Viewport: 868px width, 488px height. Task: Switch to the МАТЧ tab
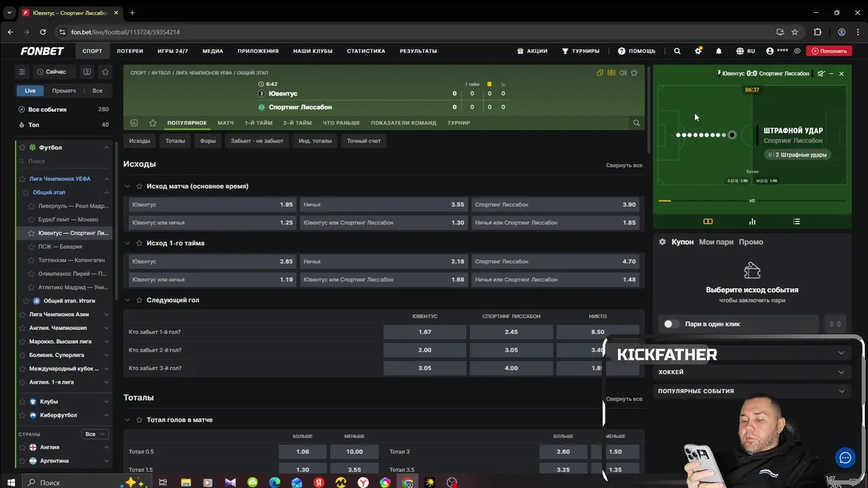tap(226, 123)
